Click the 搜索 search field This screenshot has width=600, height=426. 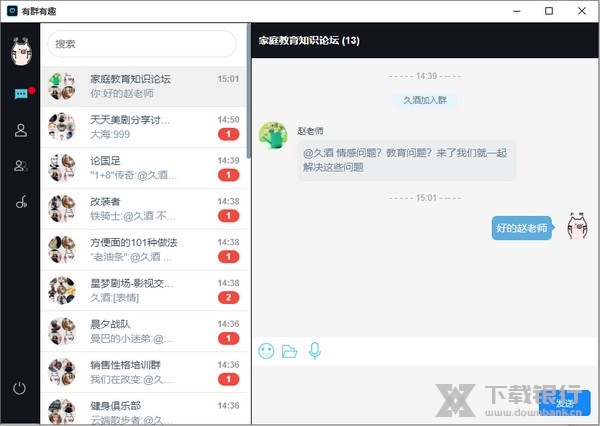[142, 44]
